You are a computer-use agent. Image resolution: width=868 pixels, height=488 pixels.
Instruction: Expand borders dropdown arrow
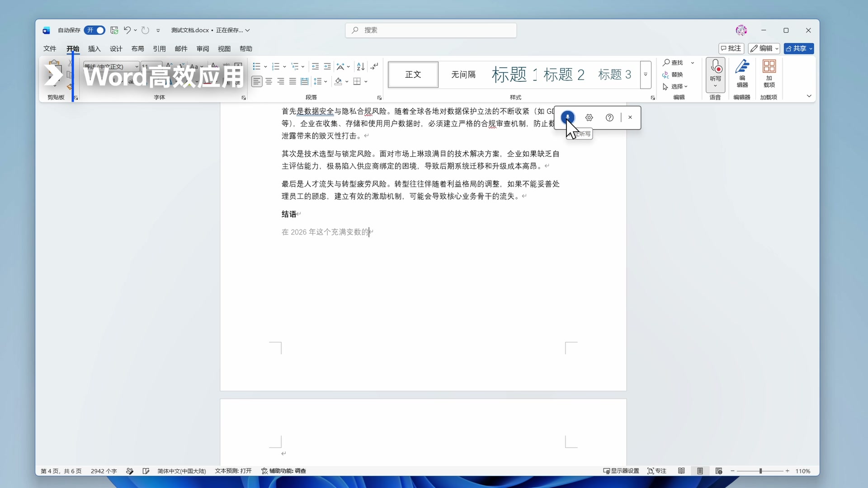click(x=366, y=82)
